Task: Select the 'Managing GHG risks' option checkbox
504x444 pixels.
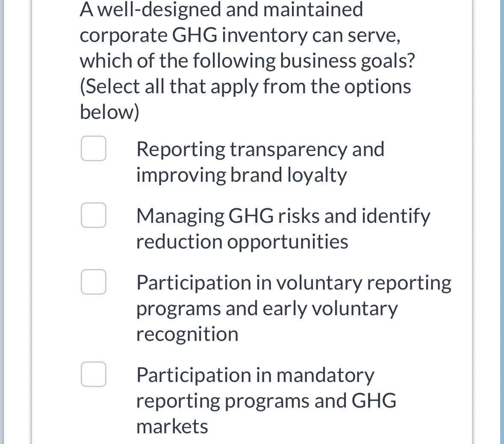Action: 94,215
